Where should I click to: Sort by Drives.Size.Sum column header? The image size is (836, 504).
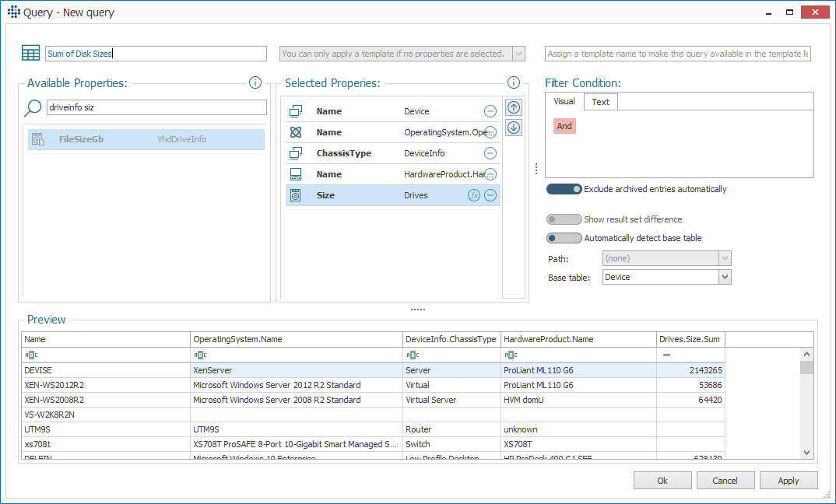[x=690, y=339]
